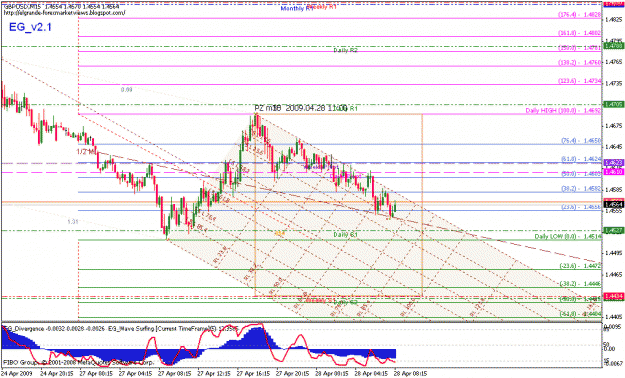Click the 1.31 ratio label
Screen dimensions: 625x378
[73, 222]
